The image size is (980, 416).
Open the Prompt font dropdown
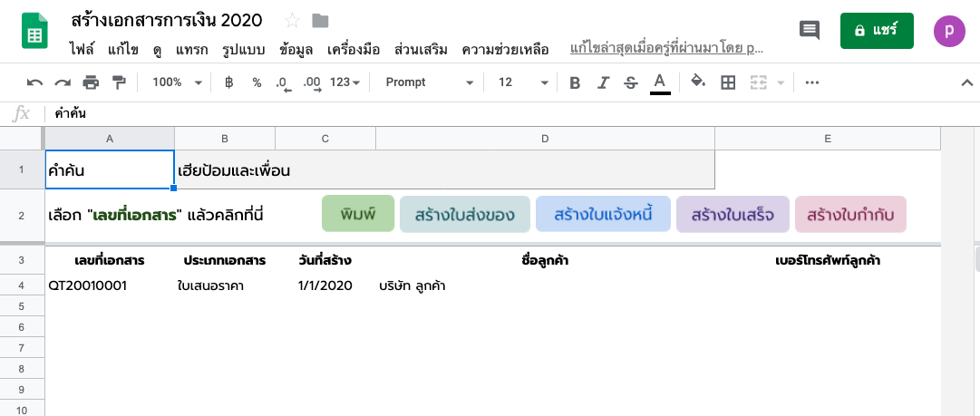point(430,82)
